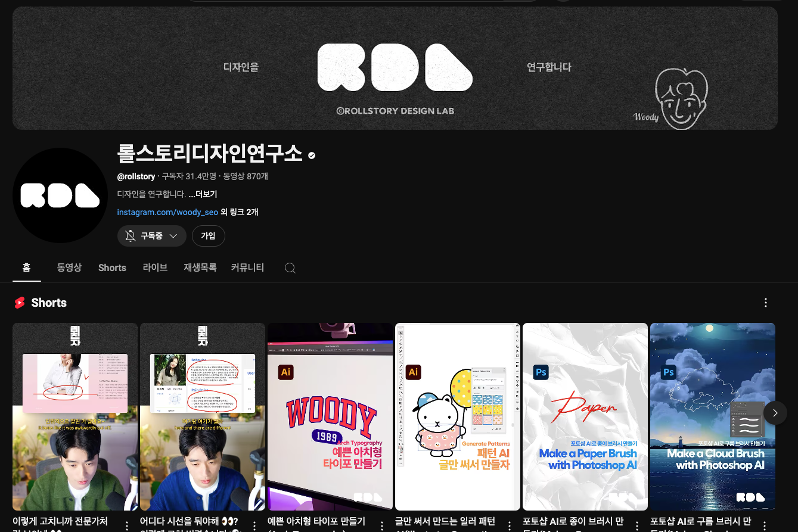Click the title 예쁜 아치형 타이포 만들기
Screen dimensions: 798x532
(x=316, y=522)
